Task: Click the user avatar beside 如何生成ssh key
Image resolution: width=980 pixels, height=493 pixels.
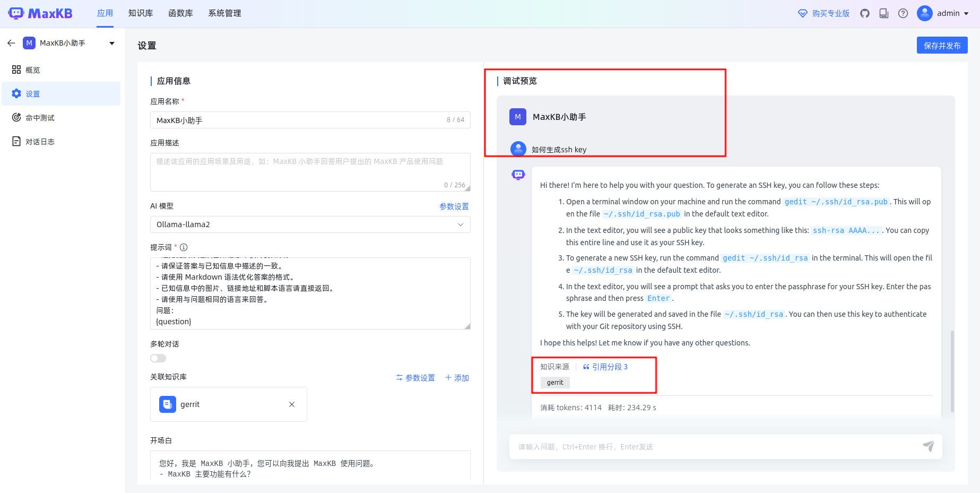Action: point(518,149)
